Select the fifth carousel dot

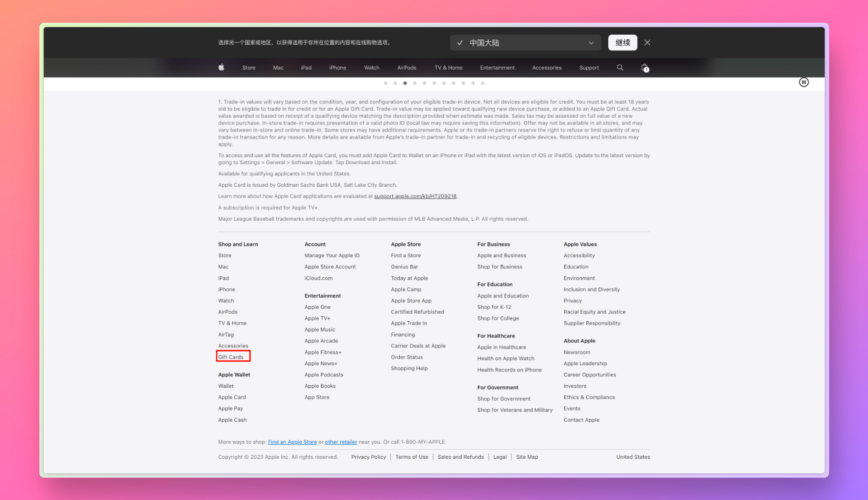coord(424,83)
